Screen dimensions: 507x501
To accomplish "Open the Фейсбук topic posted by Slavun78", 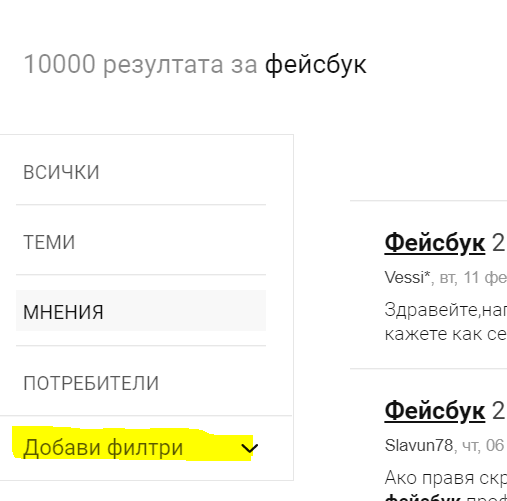I will (x=435, y=411).
